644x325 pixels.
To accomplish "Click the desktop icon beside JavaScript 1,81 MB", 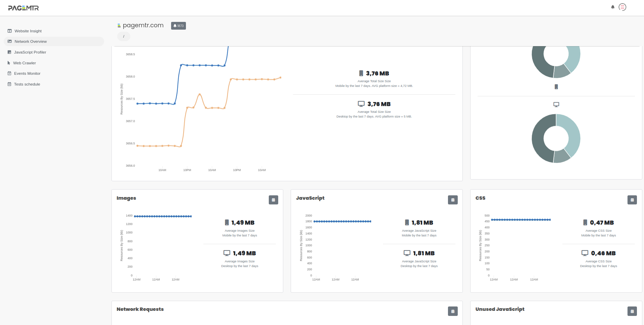I will (x=407, y=253).
